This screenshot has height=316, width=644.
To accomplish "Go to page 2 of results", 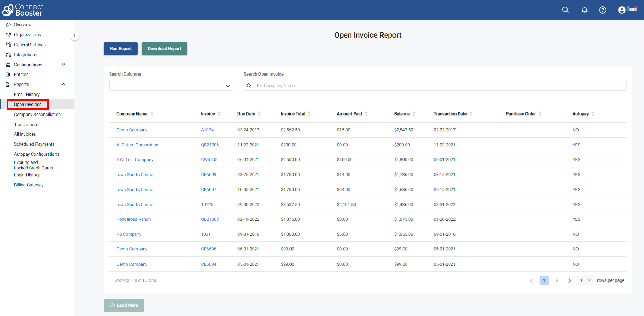I will pyautogui.click(x=557, y=280).
